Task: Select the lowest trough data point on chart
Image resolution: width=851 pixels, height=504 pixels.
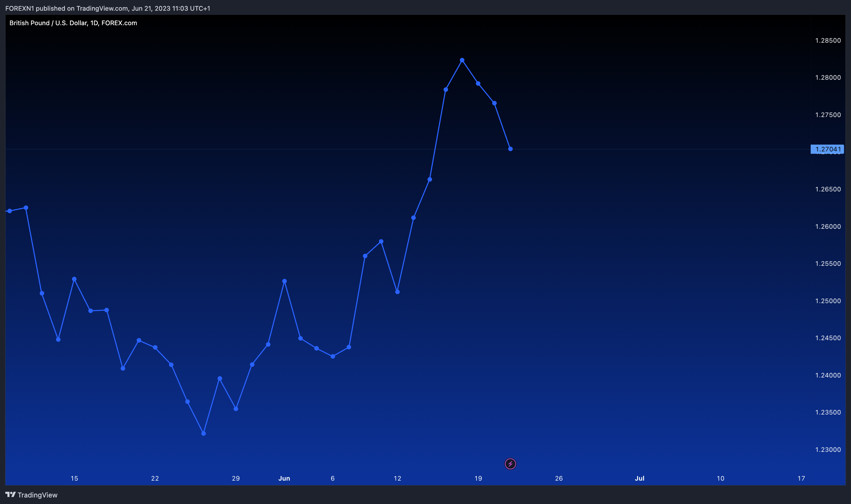Action: 204,433
